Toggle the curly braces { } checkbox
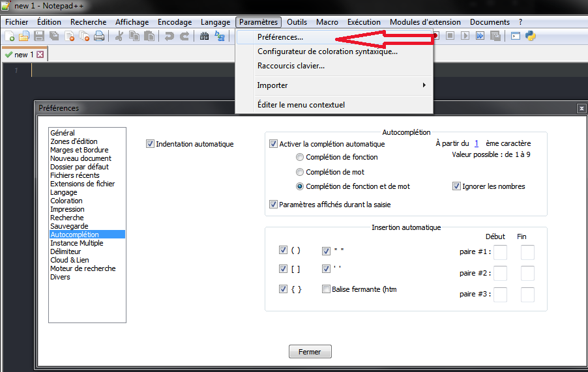This screenshot has width=588, height=372. coord(283,289)
